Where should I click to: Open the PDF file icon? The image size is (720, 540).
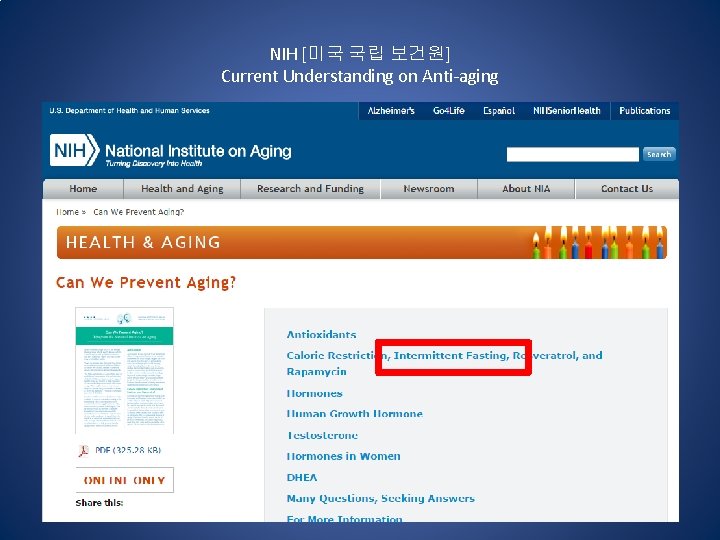(83, 450)
